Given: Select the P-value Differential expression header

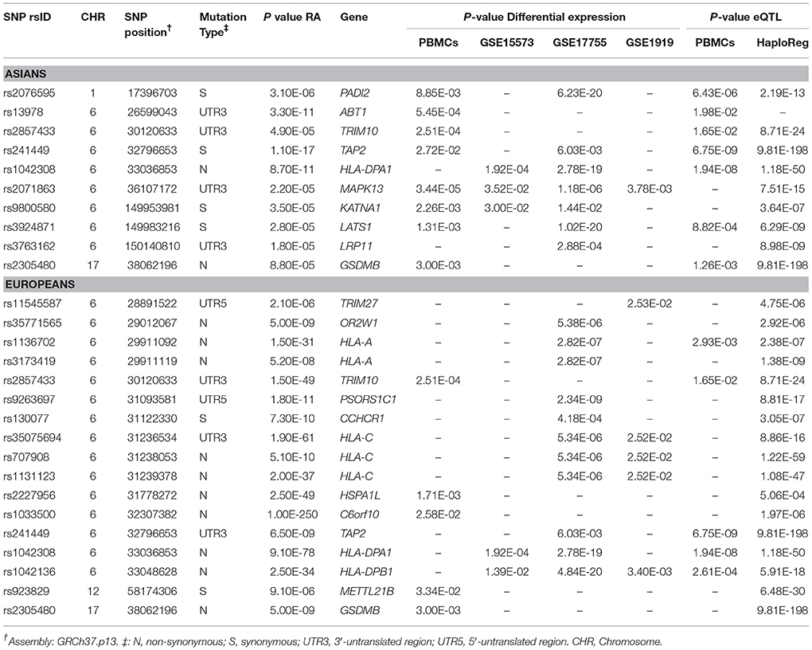Looking at the screenshot, I should [x=545, y=17].
